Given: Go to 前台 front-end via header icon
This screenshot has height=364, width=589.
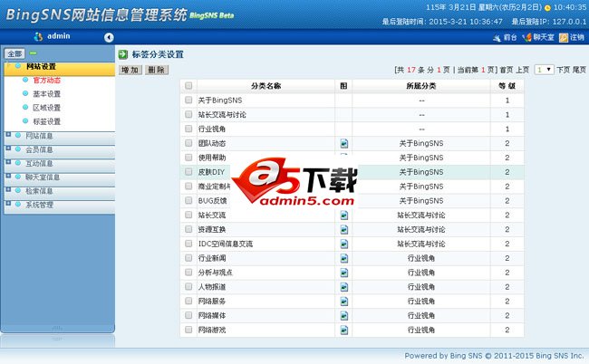Looking at the screenshot, I should click(x=497, y=37).
